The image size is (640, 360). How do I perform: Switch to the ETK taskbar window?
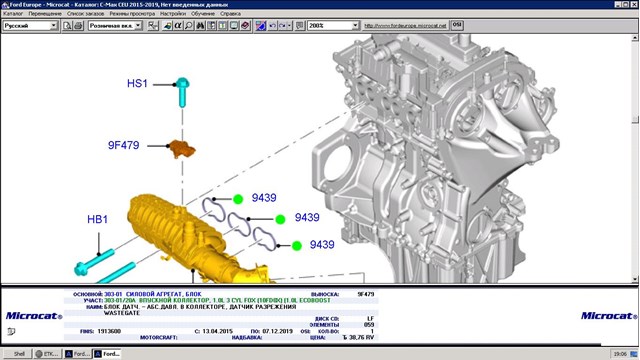(x=47, y=353)
